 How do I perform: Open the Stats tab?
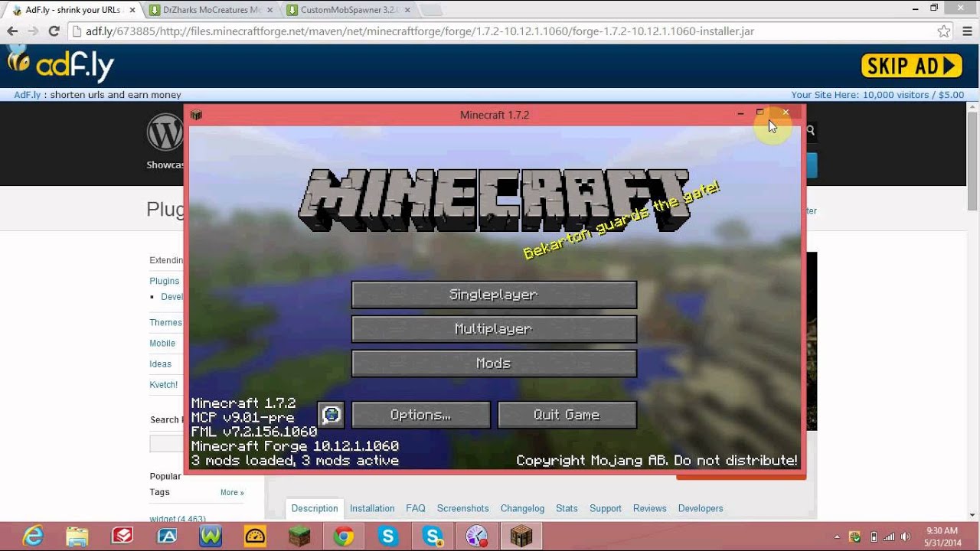tap(567, 508)
